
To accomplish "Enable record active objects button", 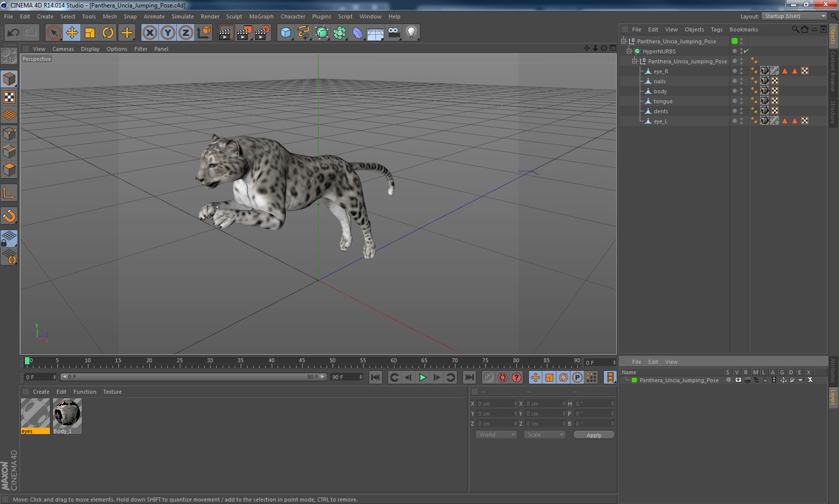I will click(x=488, y=377).
